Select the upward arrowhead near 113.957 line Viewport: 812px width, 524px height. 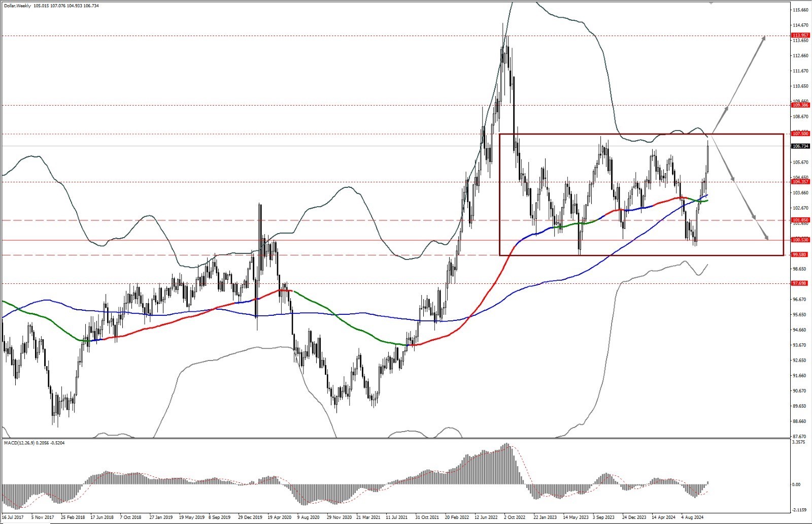(762, 39)
